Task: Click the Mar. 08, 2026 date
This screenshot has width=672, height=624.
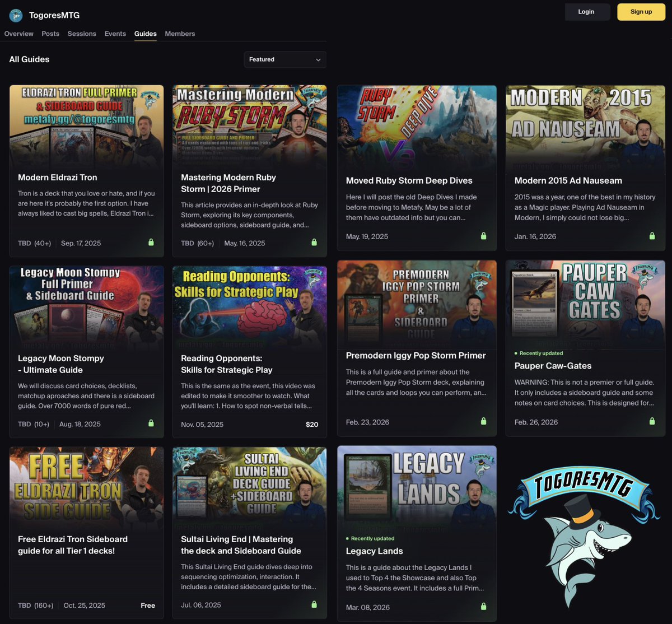Action: point(368,607)
